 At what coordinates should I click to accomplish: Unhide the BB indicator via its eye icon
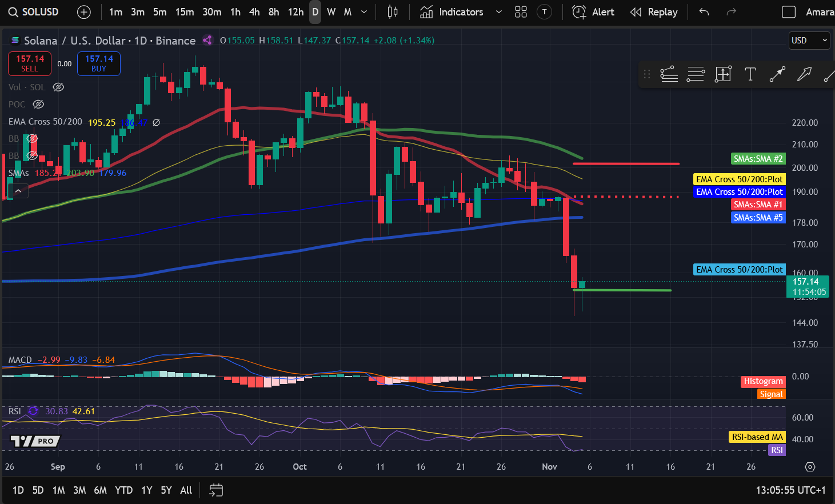click(32, 138)
